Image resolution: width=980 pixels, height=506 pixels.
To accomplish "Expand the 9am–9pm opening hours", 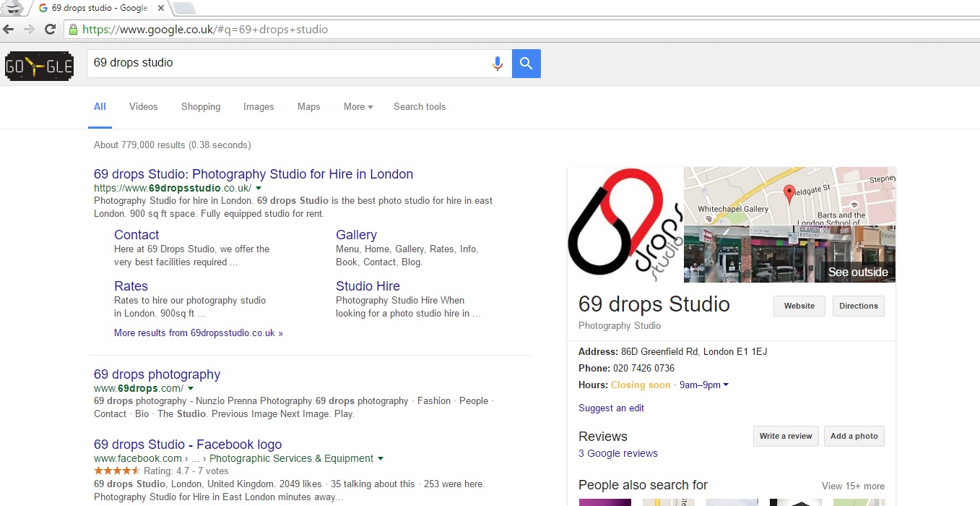I will pos(703,385).
